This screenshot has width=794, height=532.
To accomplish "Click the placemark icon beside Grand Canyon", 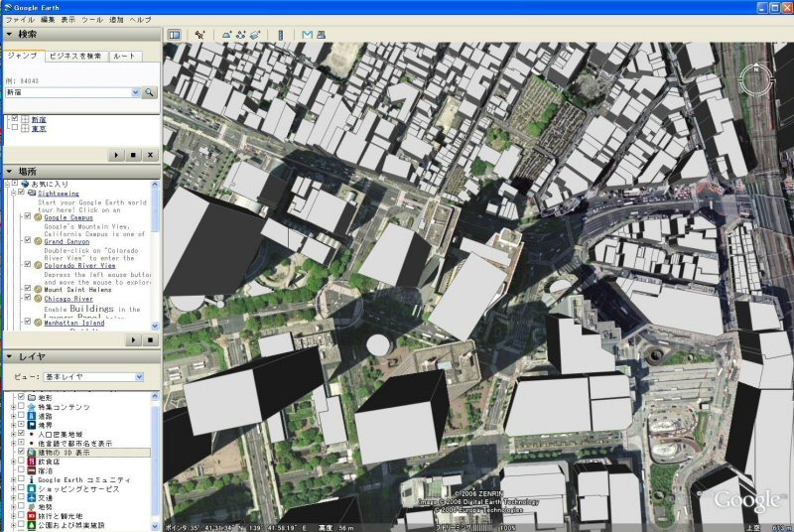I will tap(38, 241).
